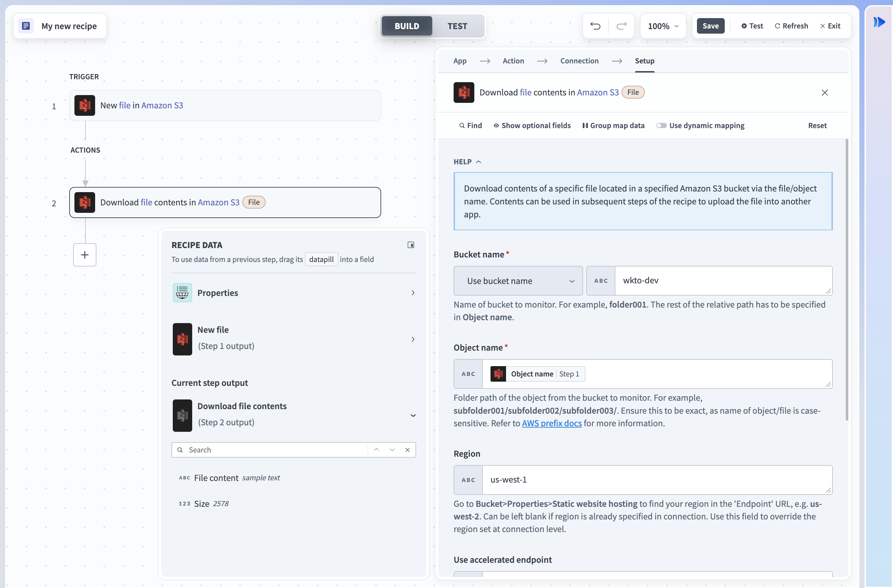Screen dimensions: 893x588
Task: Switch to BUILD mode
Action: point(407,26)
